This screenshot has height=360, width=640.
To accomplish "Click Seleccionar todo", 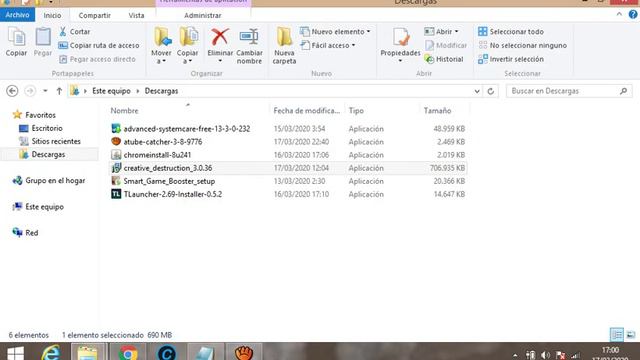I will click(511, 31).
